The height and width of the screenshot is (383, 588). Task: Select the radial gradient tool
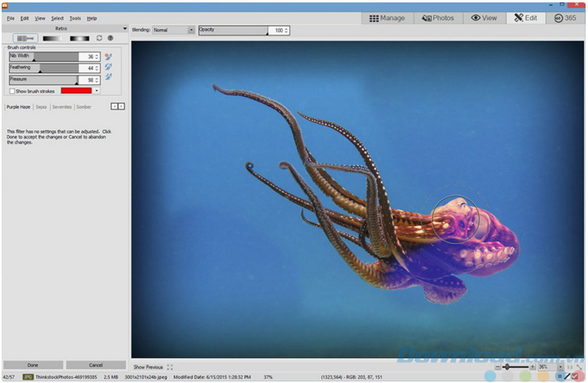[x=79, y=38]
